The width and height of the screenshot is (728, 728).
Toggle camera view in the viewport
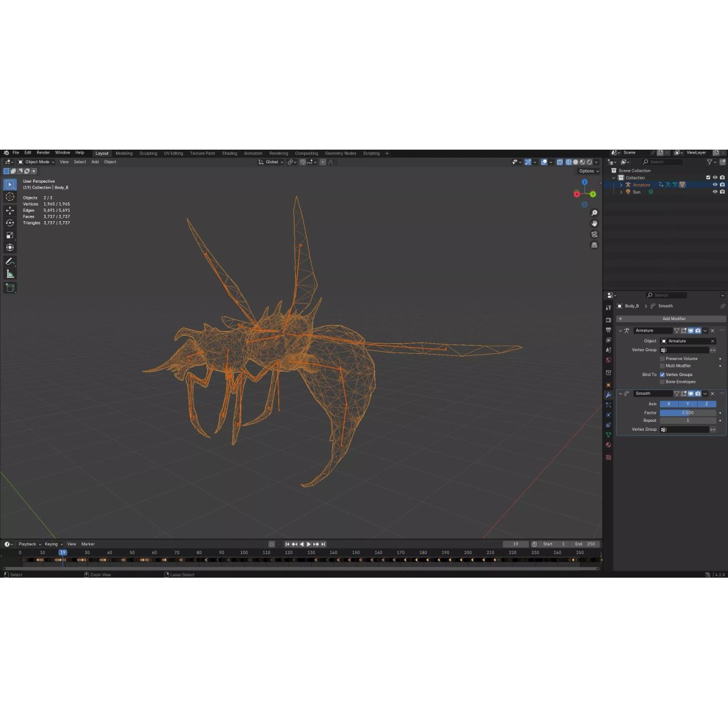[594, 234]
